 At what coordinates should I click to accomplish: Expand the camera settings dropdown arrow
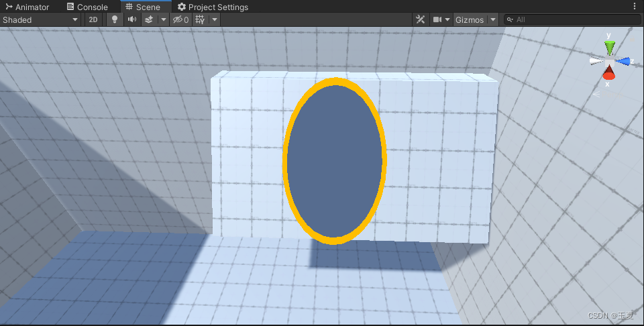(x=447, y=19)
